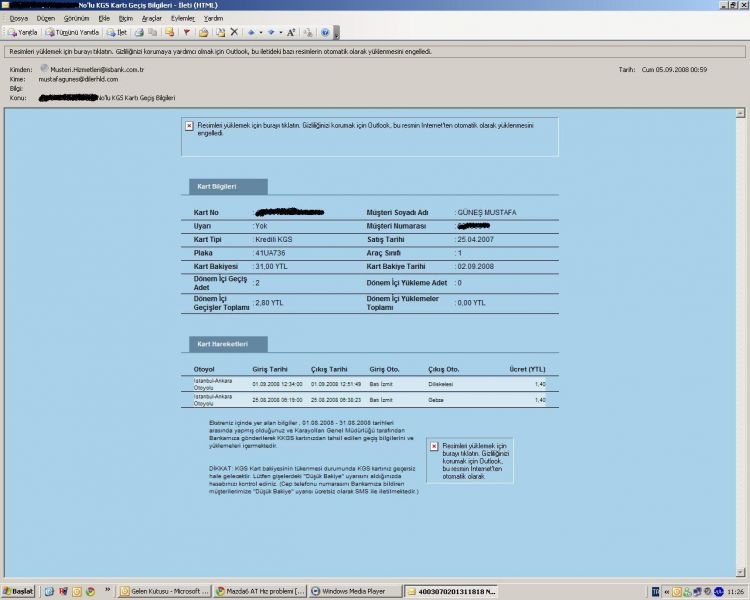
Task: Click customer name GÜNEŞ MUSTAFA
Action: [487, 212]
